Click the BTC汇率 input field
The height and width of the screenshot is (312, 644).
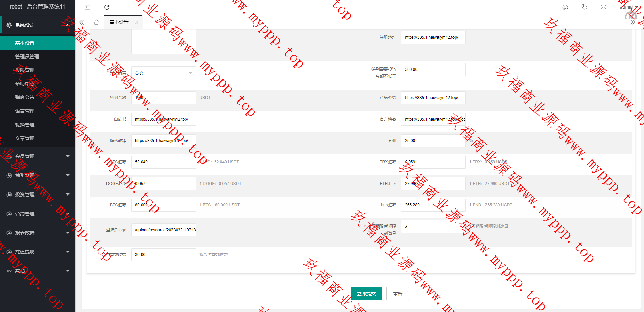[x=163, y=205]
